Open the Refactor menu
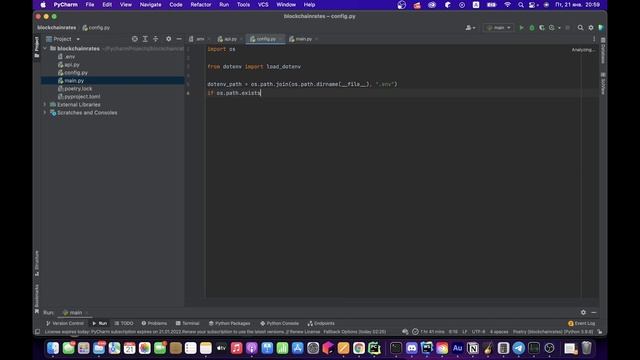The height and width of the screenshot is (360, 640). pos(201,5)
